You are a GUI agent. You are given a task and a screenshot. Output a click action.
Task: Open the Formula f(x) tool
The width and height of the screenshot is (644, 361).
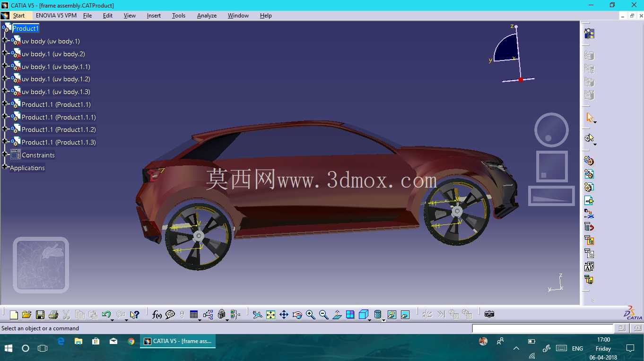pos(157,315)
